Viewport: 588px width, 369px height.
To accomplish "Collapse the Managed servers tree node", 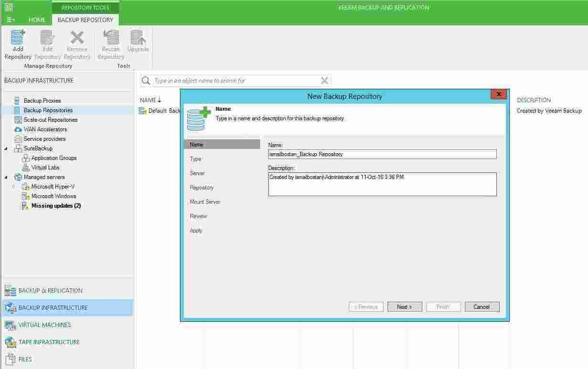I will pyautogui.click(x=6, y=177).
